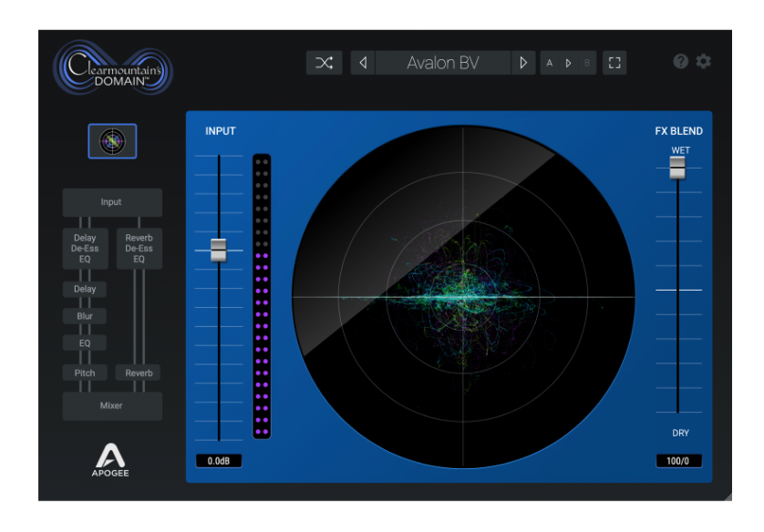Select the previous preset arrow
Screen dimensions: 764x532
point(363,63)
